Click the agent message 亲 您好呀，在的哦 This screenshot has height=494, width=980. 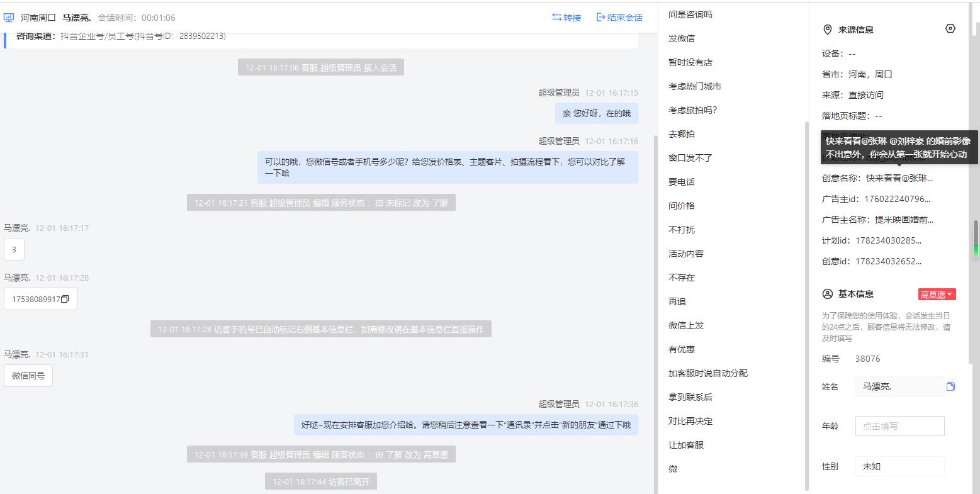click(x=596, y=113)
